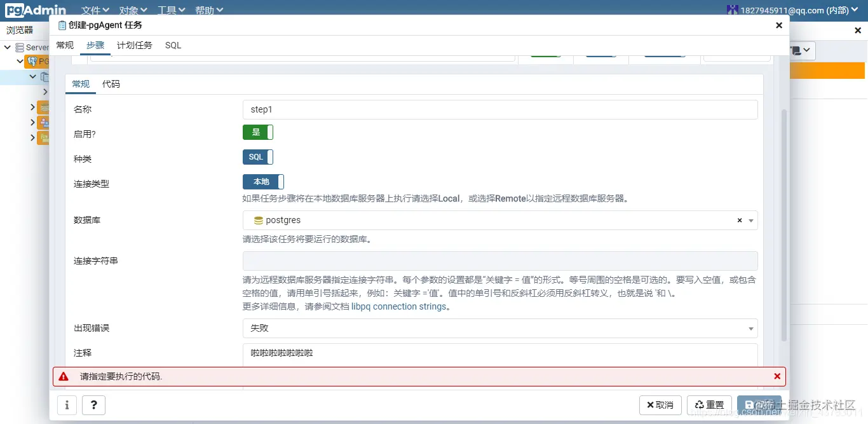868x424 pixels.
Task: Click the 注释 text area
Action: pos(500,355)
